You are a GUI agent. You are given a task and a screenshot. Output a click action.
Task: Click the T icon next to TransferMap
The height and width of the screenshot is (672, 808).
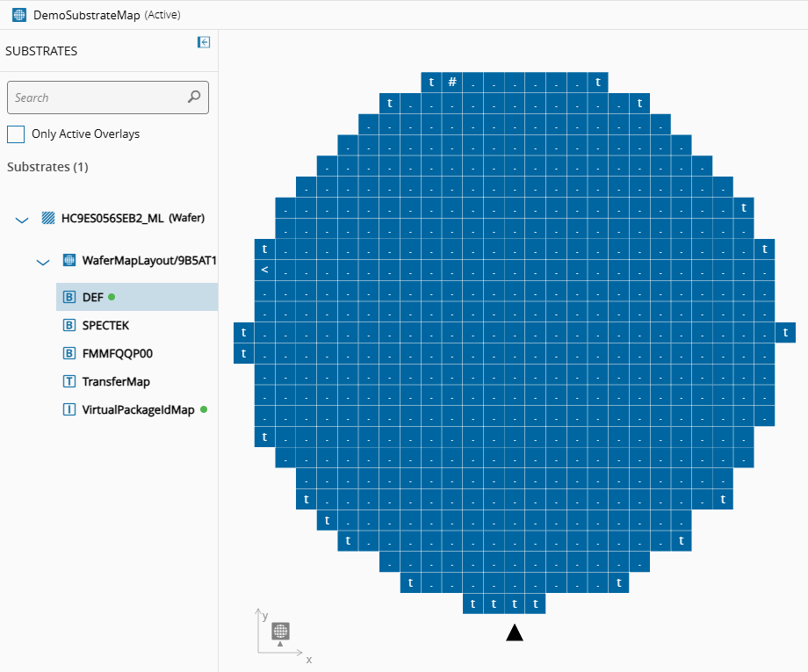click(x=69, y=381)
